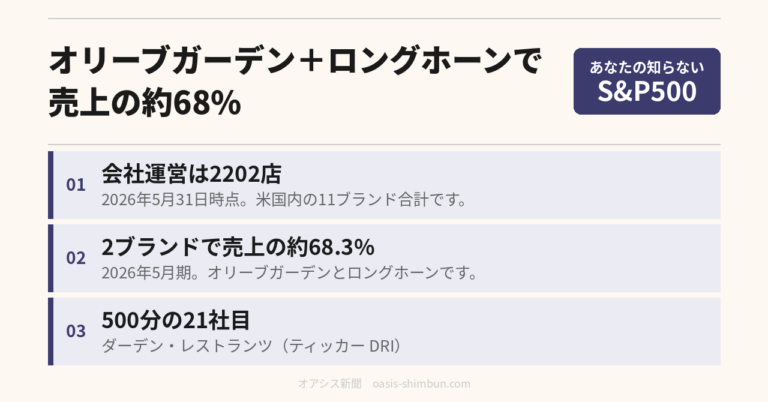Open the oasis-shimbun.com footer link
The width and height of the screenshot is (768, 402).
[421, 384]
